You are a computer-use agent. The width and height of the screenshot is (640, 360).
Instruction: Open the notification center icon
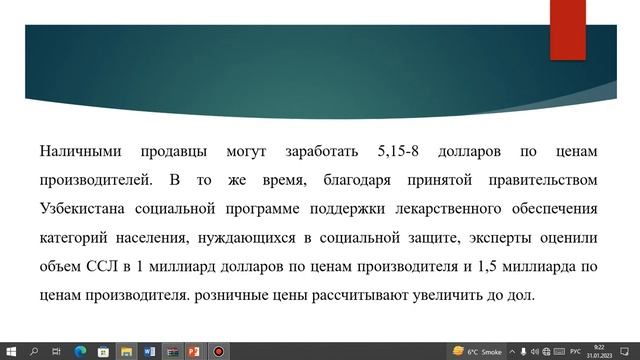624,351
